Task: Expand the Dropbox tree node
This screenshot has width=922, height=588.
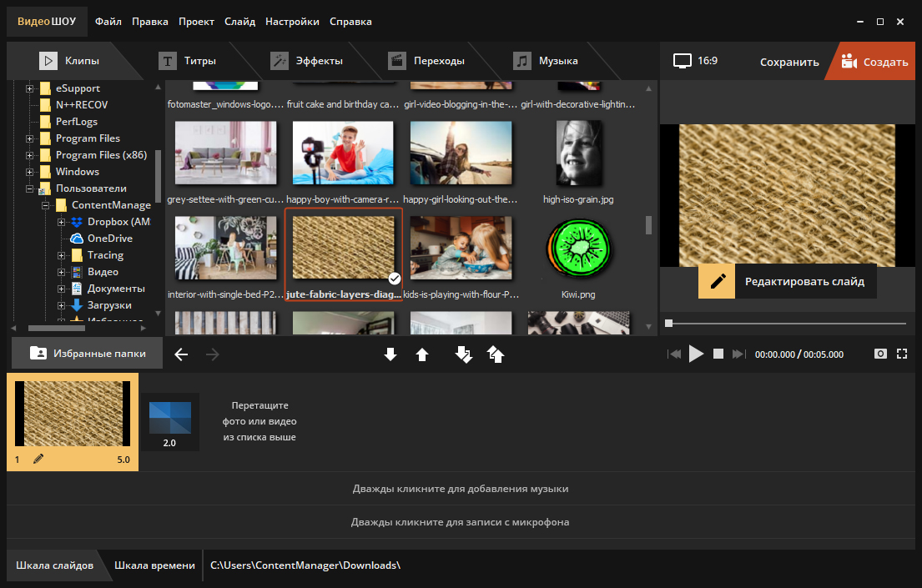Action: click(x=61, y=222)
